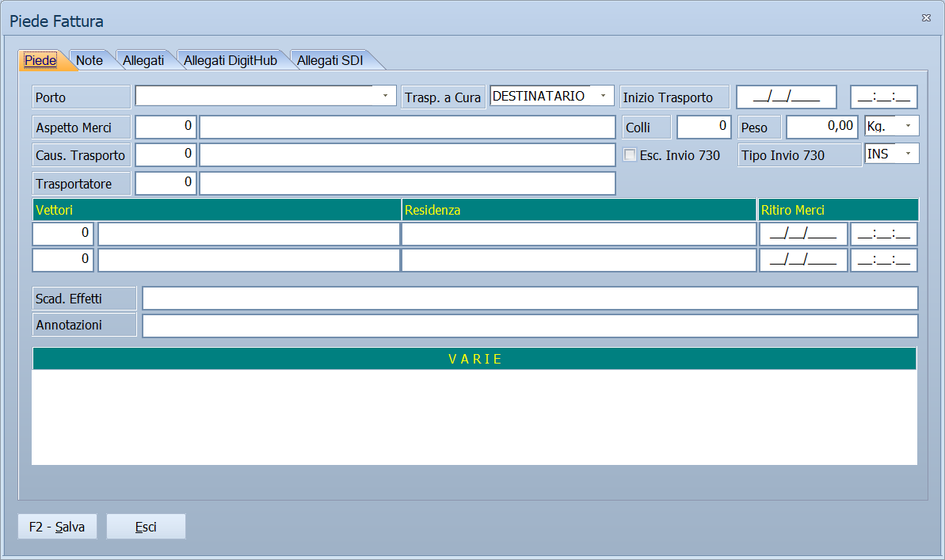Enable the Esc. Invio 730 checkbox
This screenshot has height=560, width=945.
[630, 155]
